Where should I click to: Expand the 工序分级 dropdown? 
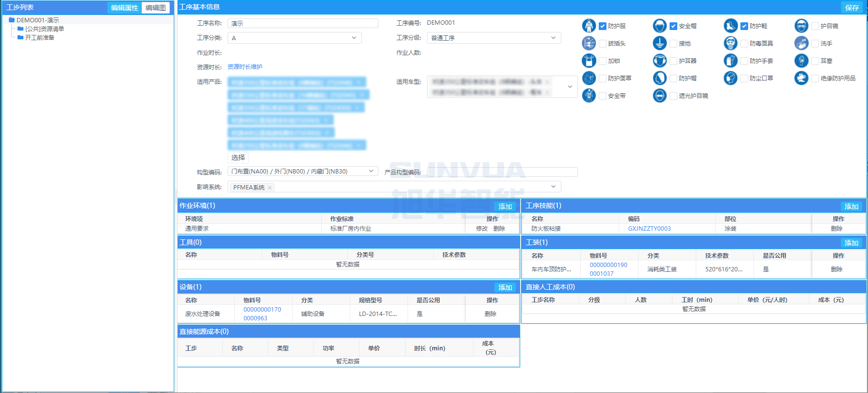click(x=493, y=38)
